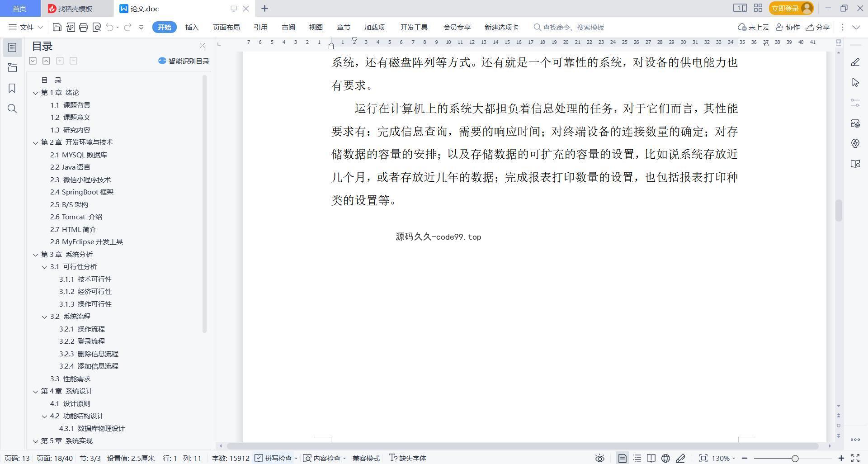Image resolution: width=868 pixels, height=464 pixels.
Task: Open new tab with plus button
Action: point(265,8)
